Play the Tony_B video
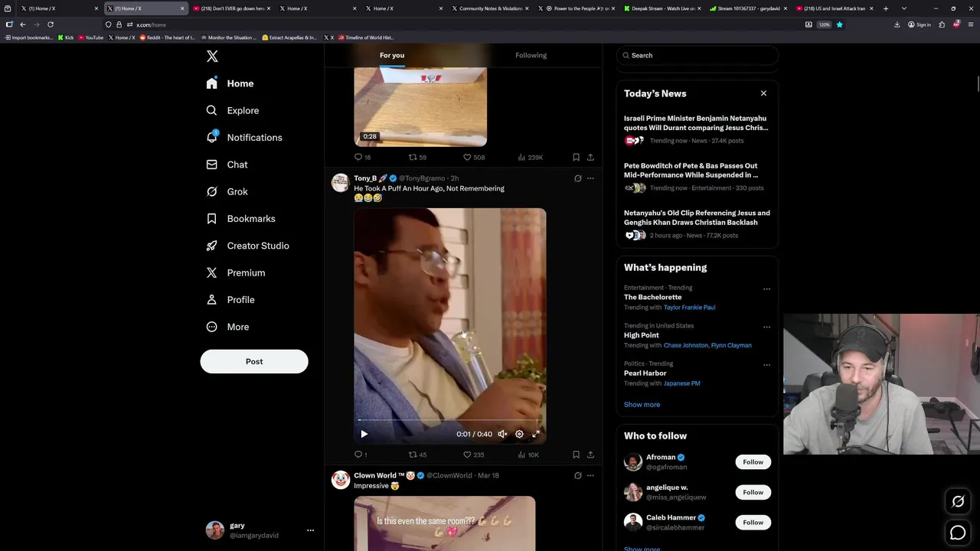 point(364,434)
